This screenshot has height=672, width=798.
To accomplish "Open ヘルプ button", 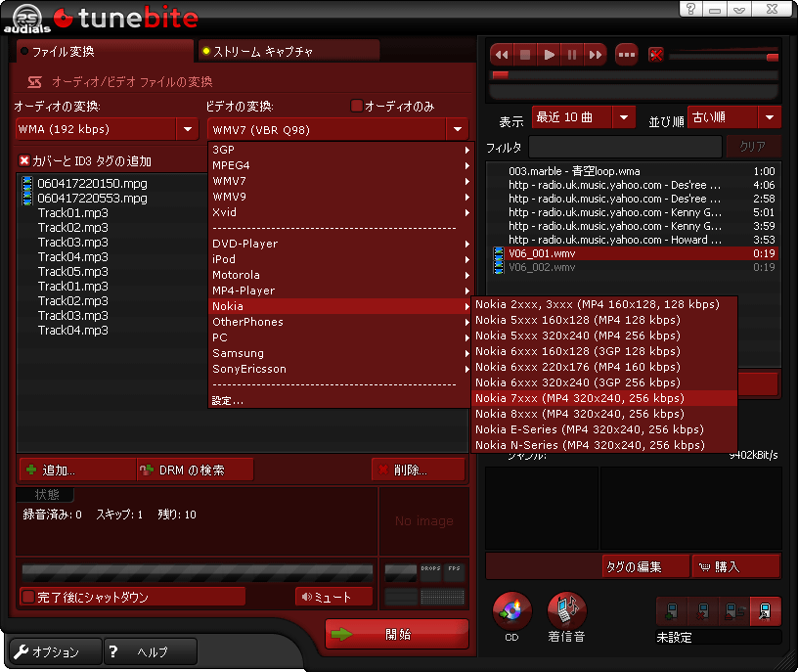I will pyautogui.click(x=151, y=651).
